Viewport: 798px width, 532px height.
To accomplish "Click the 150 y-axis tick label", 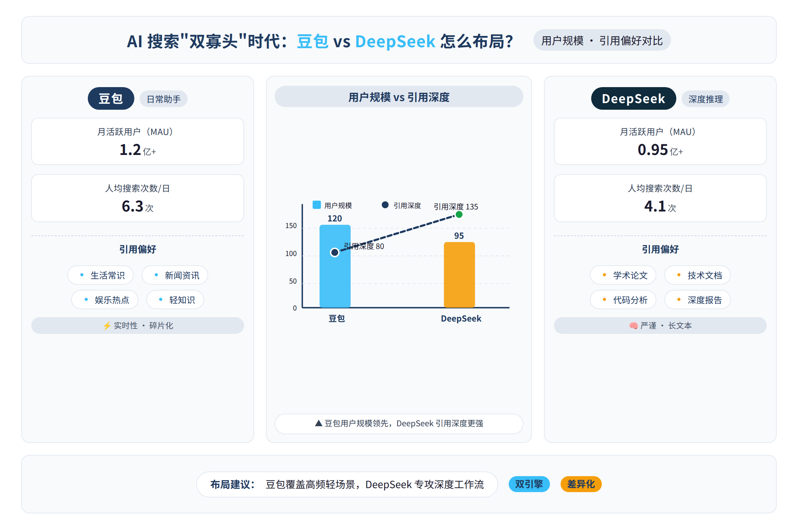I will click(291, 226).
